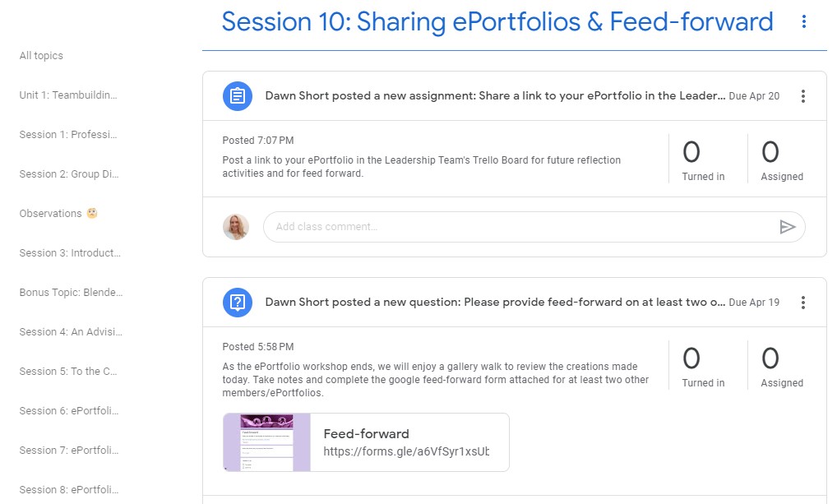Viewport: 837px width, 504px height.
Task: Open the Session 10 topic options menu
Action: click(803, 22)
